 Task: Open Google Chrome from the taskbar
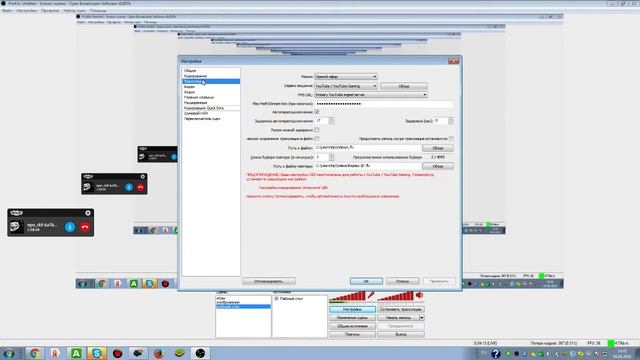(x=34, y=353)
